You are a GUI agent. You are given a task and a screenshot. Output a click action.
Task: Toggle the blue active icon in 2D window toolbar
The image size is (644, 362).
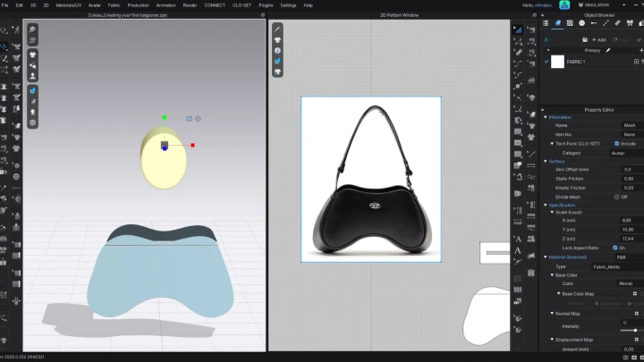point(277,61)
